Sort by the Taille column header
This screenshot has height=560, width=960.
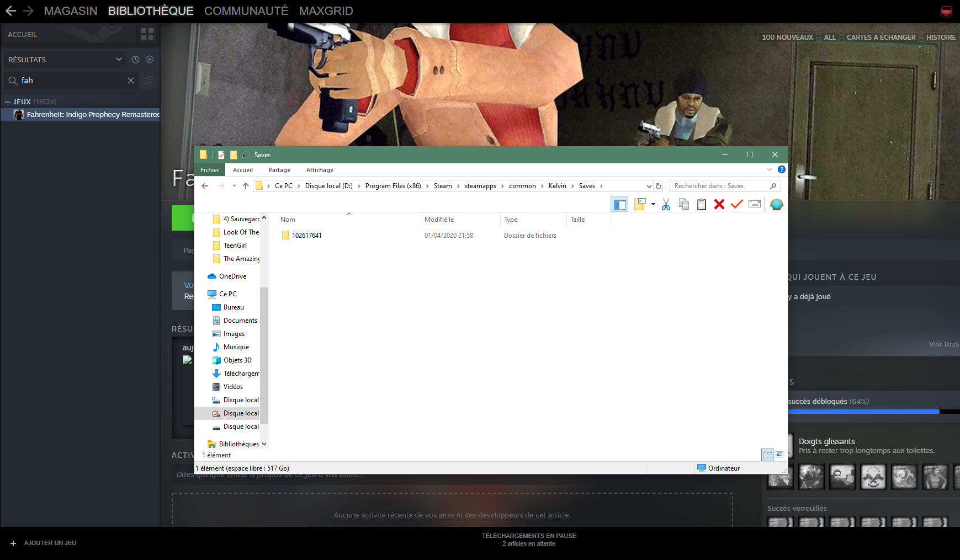coord(588,220)
